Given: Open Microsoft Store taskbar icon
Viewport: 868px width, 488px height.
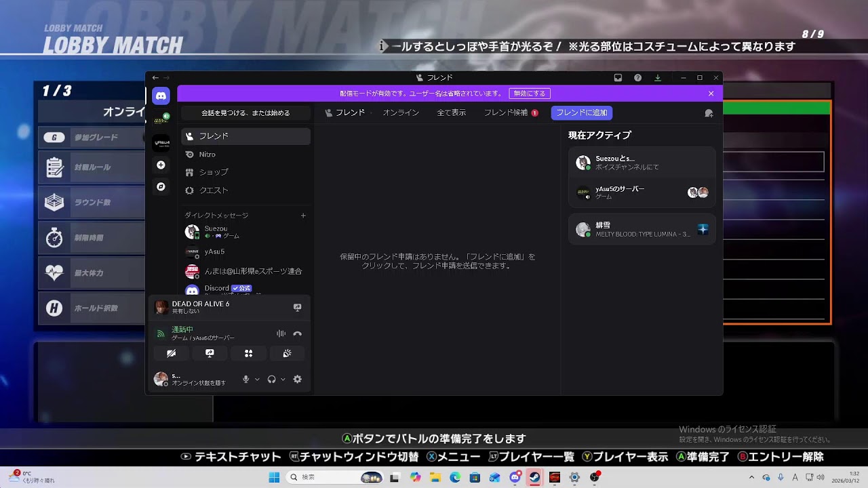Looking at the screenshot, I should (475, 477).
